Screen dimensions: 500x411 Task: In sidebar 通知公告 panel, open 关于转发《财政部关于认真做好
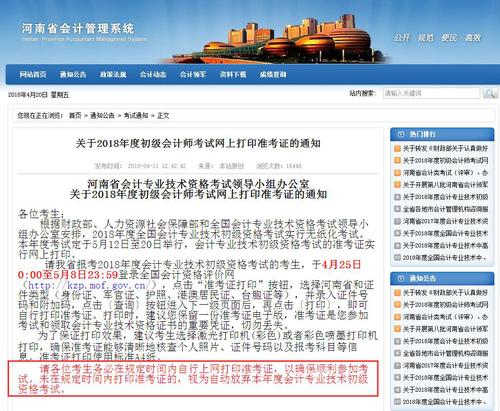(x=445, y=293)
